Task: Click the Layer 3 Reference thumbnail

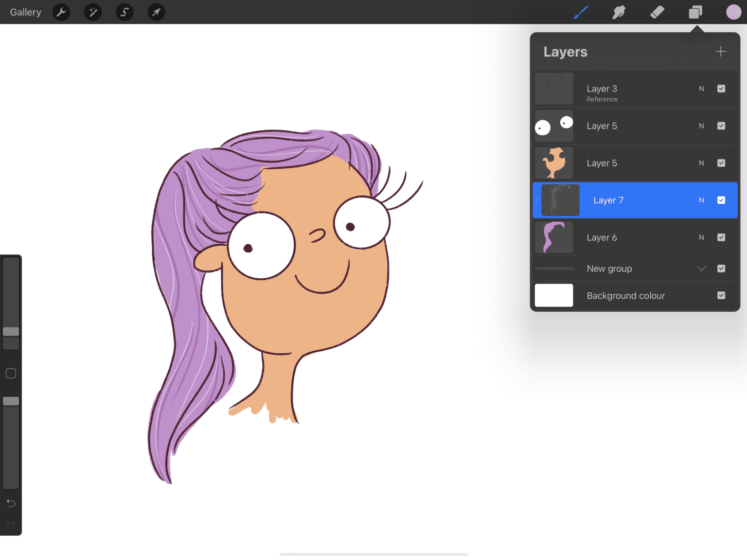Action: coord(553,89)
